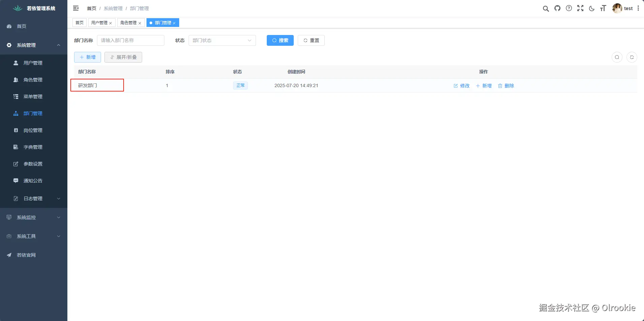Open 用户管理 in the sidebar
The image size is (644, 321).
click(x=34, y=63)
